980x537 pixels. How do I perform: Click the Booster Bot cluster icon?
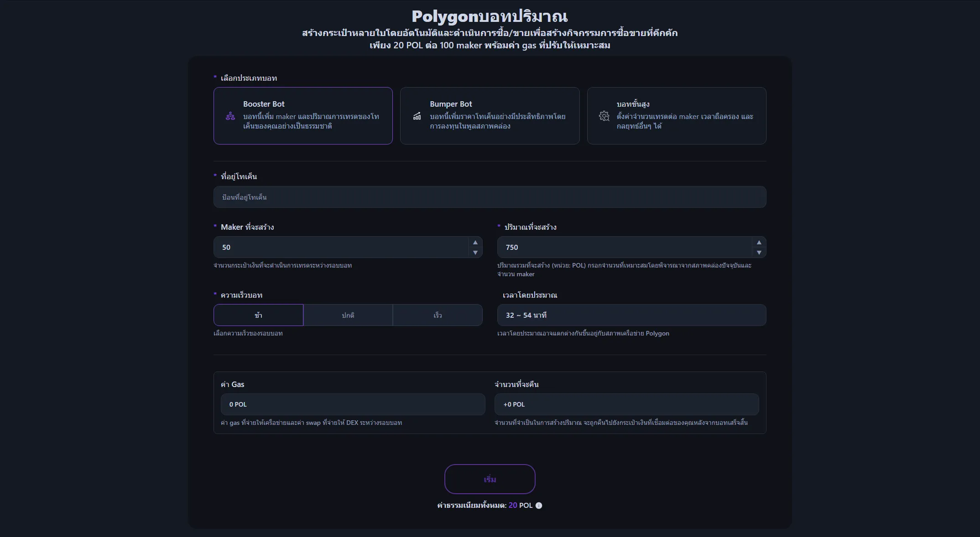(230, 116)
